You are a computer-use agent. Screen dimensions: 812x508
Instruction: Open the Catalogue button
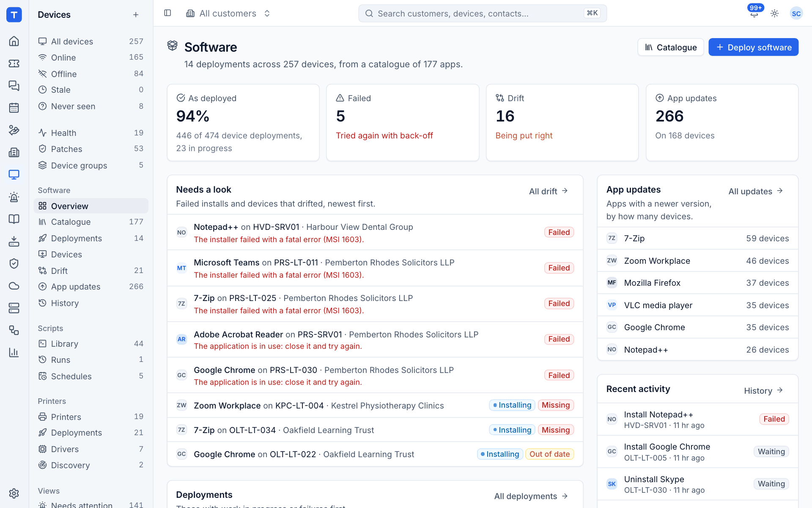[670, 47]
